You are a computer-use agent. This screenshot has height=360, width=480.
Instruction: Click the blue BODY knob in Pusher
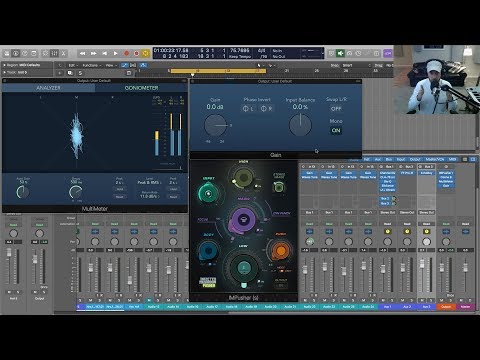point(208,250)
